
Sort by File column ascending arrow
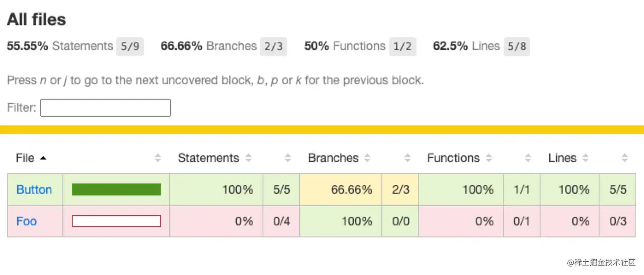[x=43, y=158]
